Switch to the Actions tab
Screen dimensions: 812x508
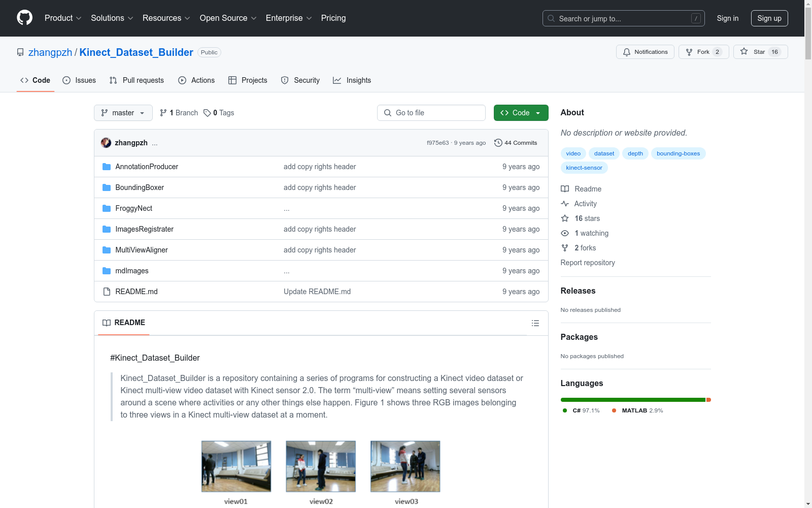(196, 80)
